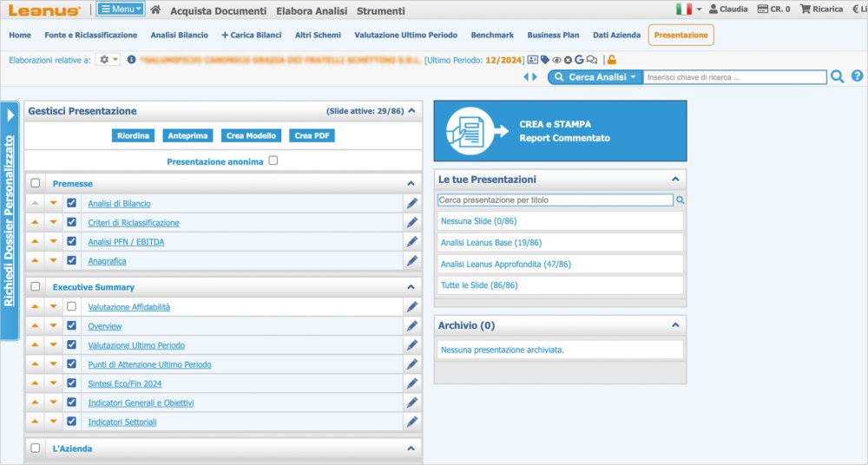Image resolution: width=868 pixels, height=465 pixels.
Task: Open the Strumenti menu
Action: click(x=381, y=10)
